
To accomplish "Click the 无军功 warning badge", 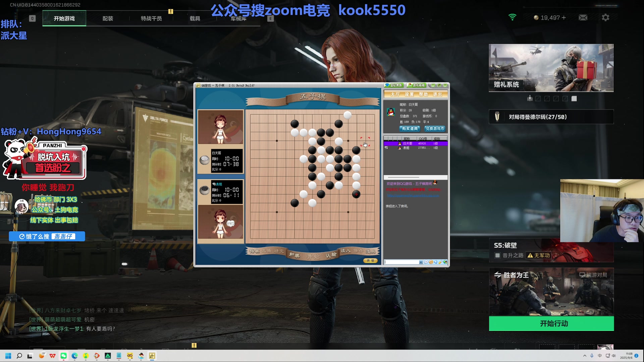I will click(539, 255).
